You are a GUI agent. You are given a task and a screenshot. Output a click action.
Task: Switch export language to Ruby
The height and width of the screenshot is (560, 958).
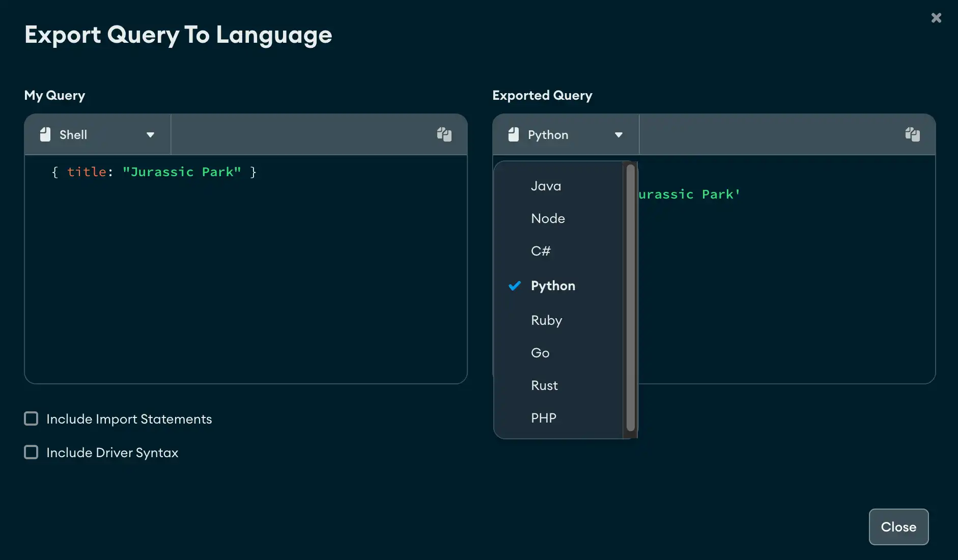pos(546,320)
